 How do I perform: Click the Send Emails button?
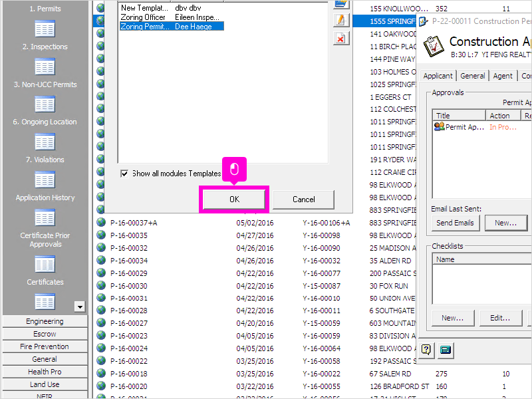coord(455,223)
